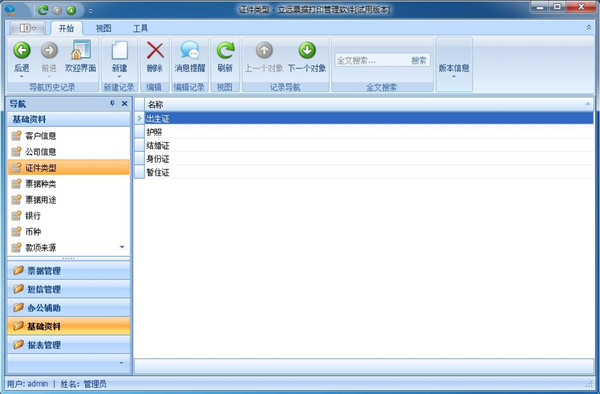Open quick access toolbar dropdown arrow
Viewport: 600px width, 394px height.
coord(91,11)
